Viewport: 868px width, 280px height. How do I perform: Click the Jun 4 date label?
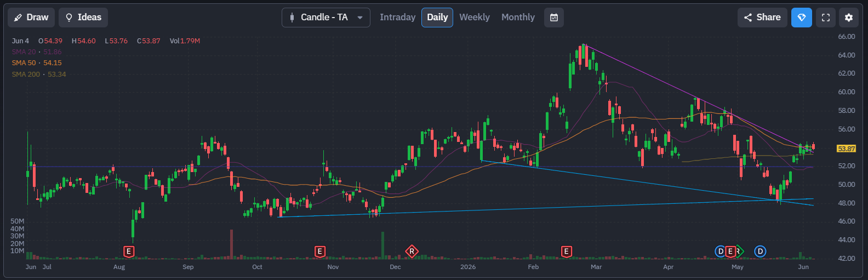pyautogui.click(x=20, y=41)
